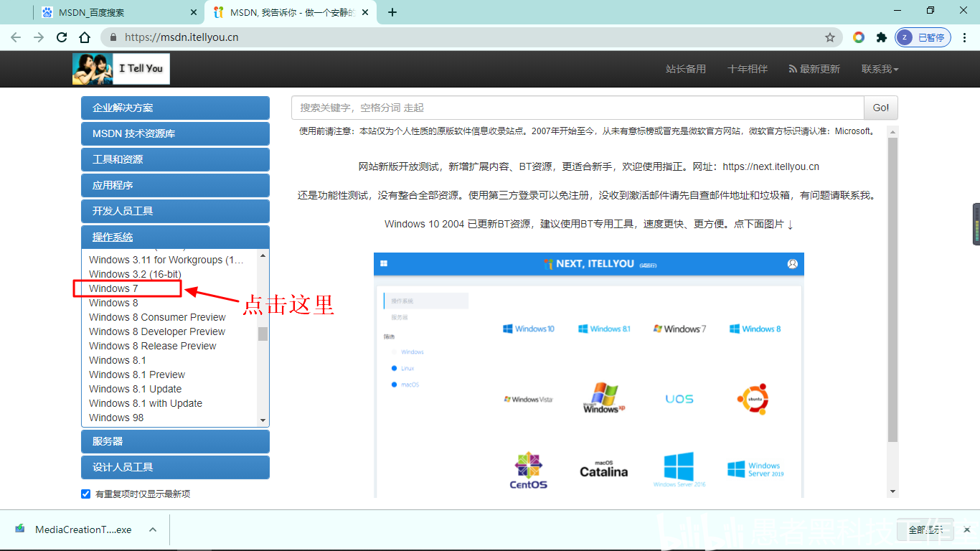This screenshot has height=551, width=980.
Task: Bookmark this page with the star icon
Action: [830, 37]
